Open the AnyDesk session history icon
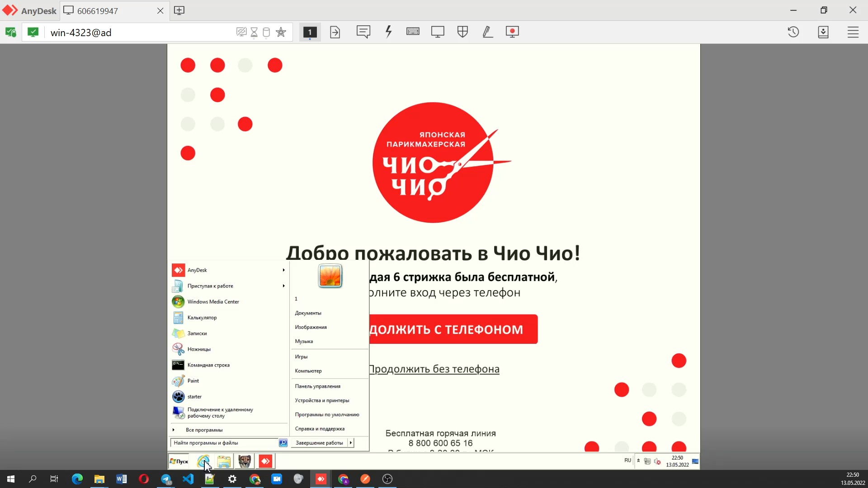The height and width of the screenshot is (488, 868). point(793,32)
